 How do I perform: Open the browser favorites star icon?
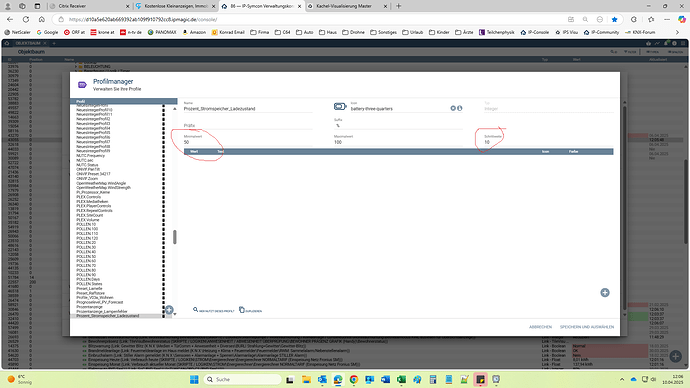coord(614,19)
